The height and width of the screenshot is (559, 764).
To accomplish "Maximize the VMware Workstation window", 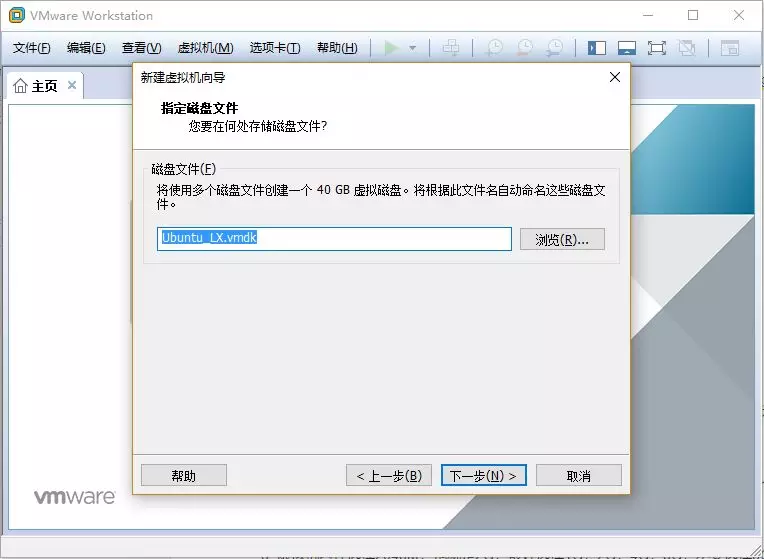I will [693, 15].
